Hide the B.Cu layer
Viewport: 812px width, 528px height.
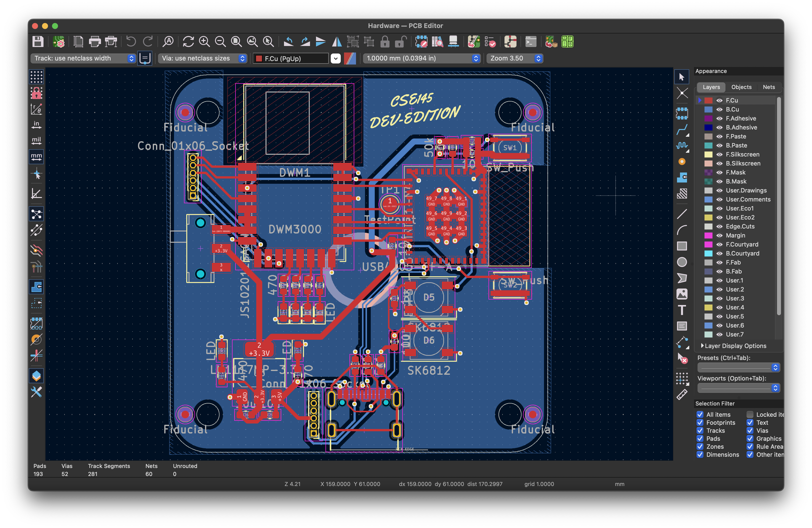click(x=719, y=109)
